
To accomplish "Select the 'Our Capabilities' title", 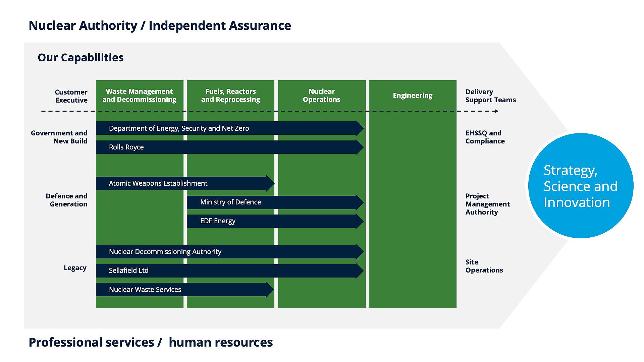I will 80,58.
